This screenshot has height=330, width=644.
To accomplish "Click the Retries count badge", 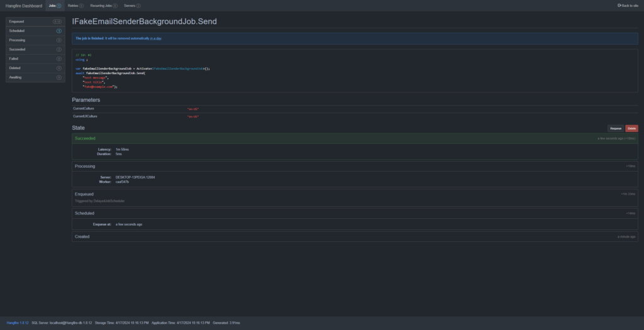I will (x=82, y=5).
